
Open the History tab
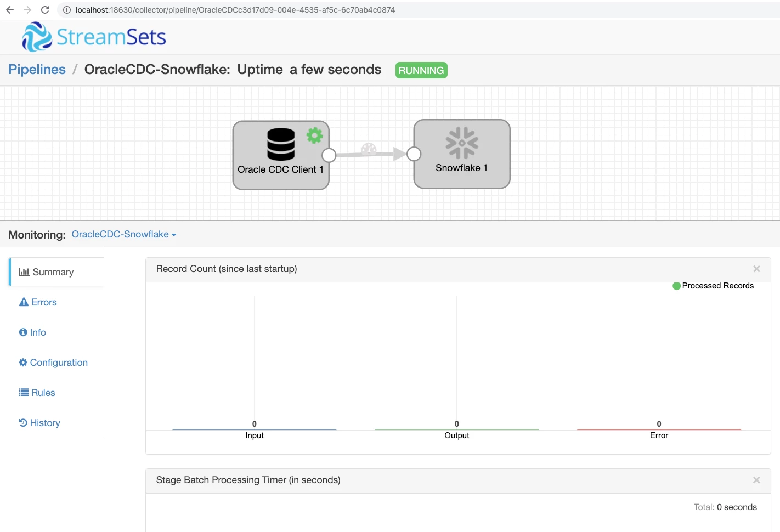pos(39,423)
